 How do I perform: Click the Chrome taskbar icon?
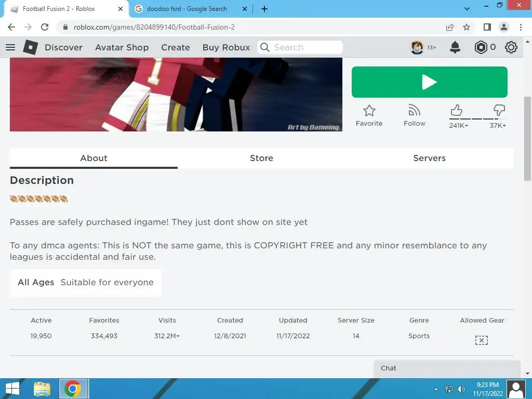[x=73, y=389]
